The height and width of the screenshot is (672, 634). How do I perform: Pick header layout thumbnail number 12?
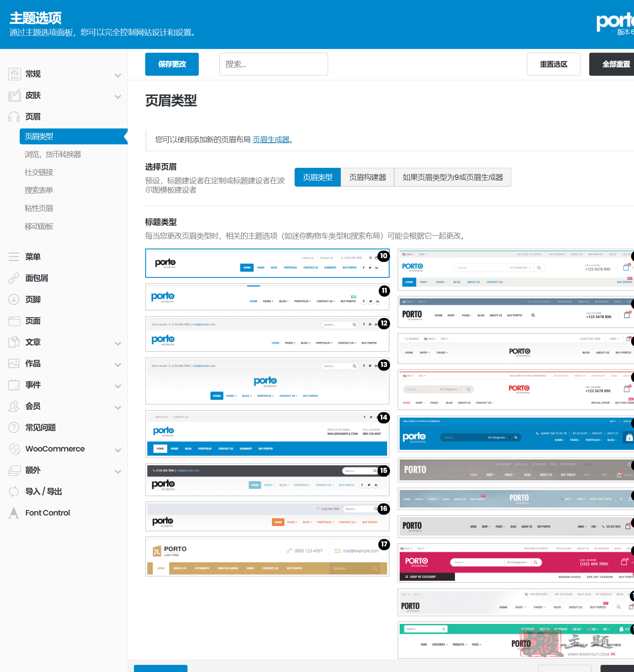[x=267, y=334]
